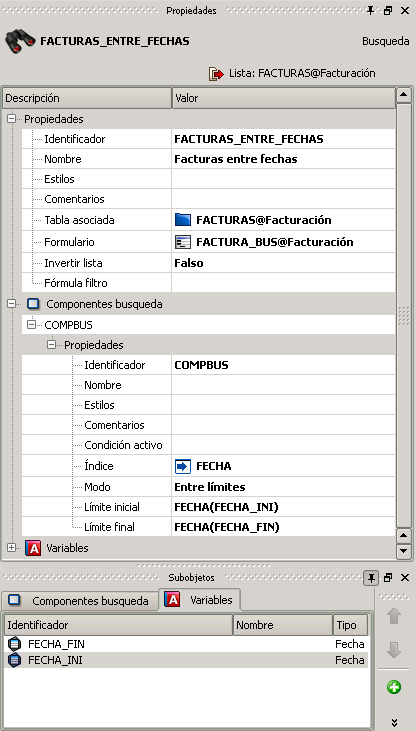
Task: Click the Límite inicial property label
Action: (x=111, y=507)
